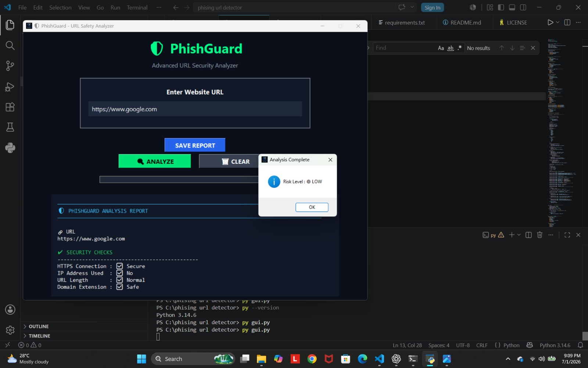
Task: Open the Extensions view
Action: 10,107
